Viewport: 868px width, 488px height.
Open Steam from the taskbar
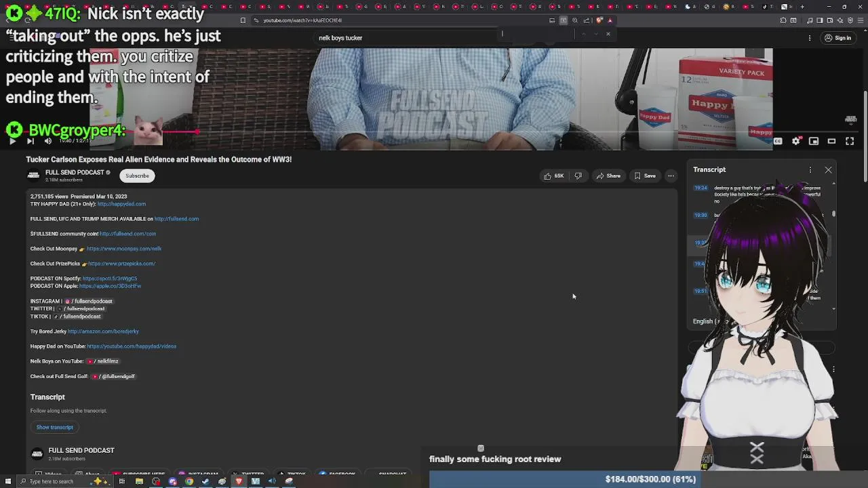tap(205, 482)
